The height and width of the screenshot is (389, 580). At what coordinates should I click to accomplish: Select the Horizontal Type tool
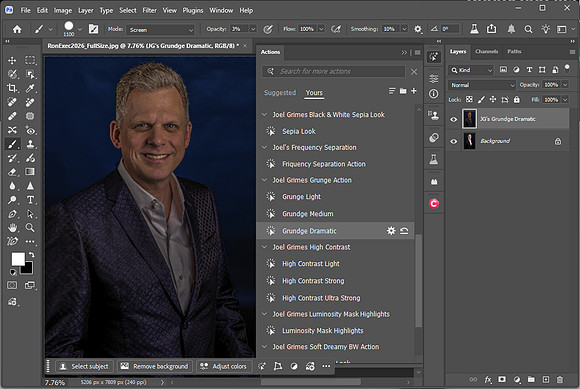30,200
